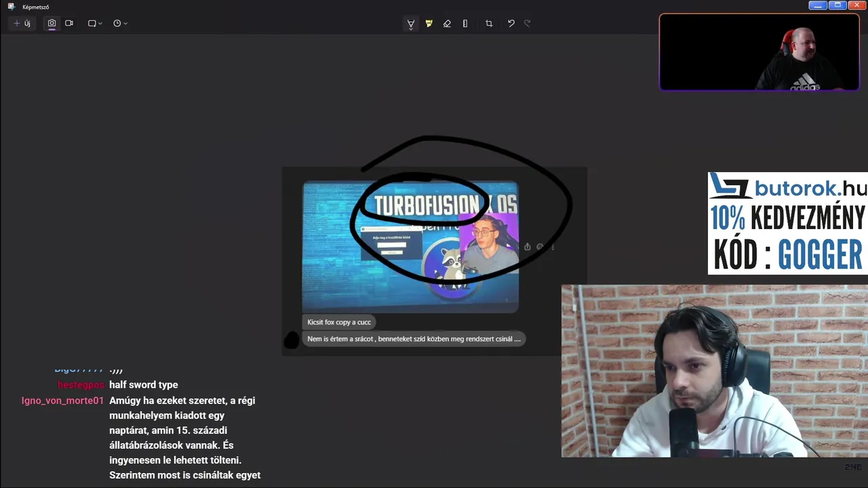Activate the crop image tool
The height and width of the screenshot is (488, 868).
click(489, 24)
